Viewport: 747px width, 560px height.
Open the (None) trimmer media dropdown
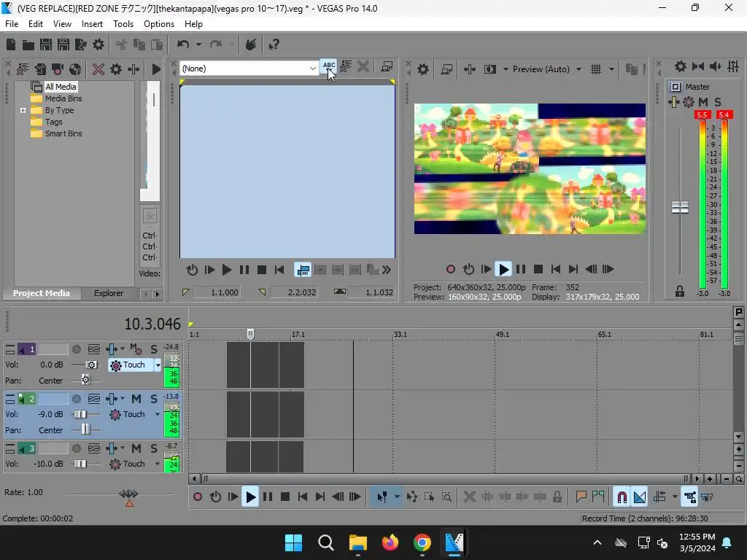[312, 69]
